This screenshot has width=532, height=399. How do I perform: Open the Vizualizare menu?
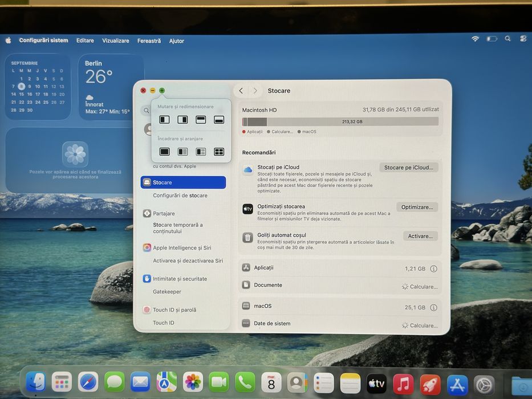point(116,40)
